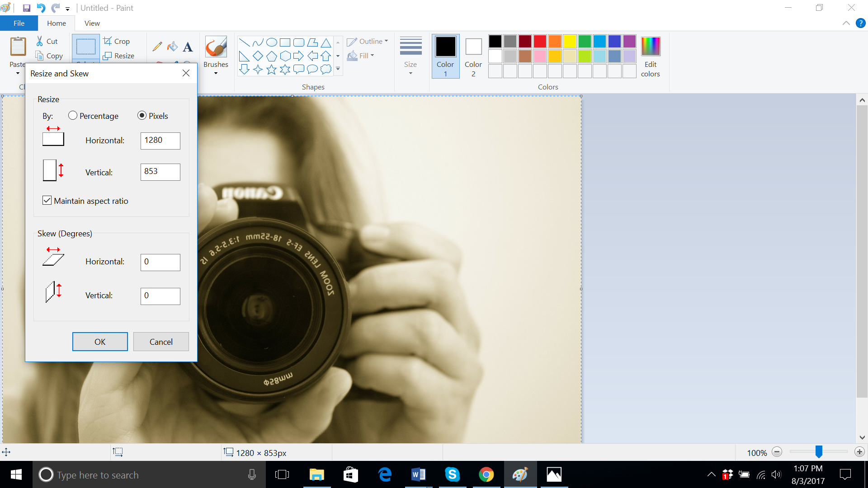Open Paint from the taskbar
868x488 pixels.
click(x=520, y=474)
